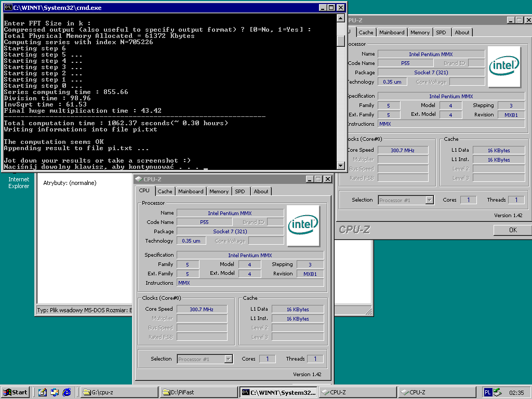Image resolution: width=532 pixels, height=399 pixels.
Task: Click Core Speed 300.7 MHz field in front CPU-Z
Action: click(x=202, y=309)
